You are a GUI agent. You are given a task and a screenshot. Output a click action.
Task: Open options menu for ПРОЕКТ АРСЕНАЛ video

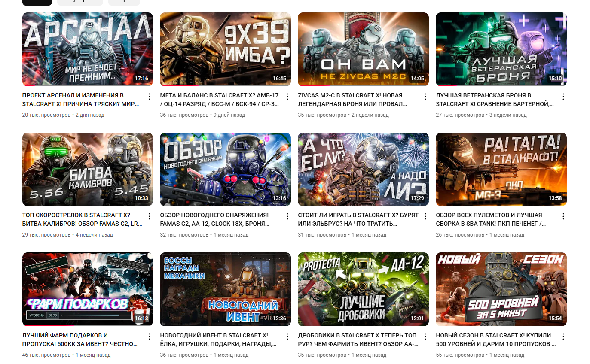point(150,96)
